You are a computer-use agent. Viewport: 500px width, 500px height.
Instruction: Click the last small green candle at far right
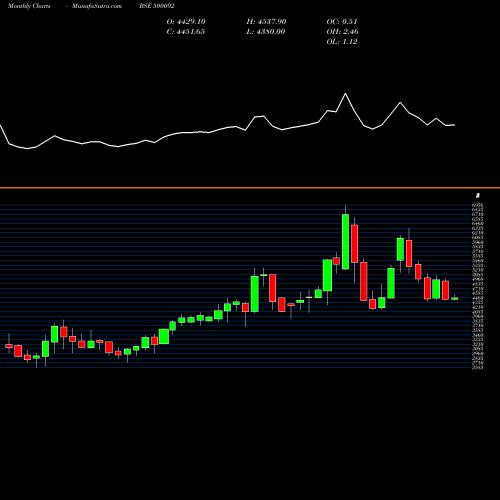[455, 299]
